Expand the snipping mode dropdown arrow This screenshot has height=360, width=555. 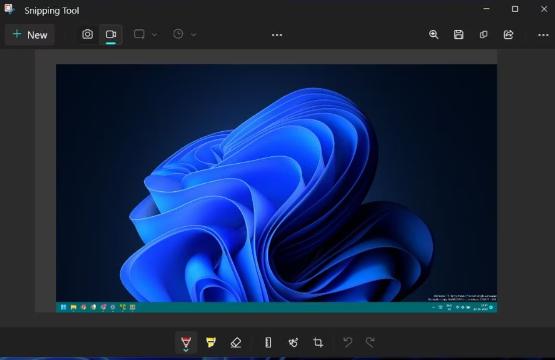(x=155, y=35)
